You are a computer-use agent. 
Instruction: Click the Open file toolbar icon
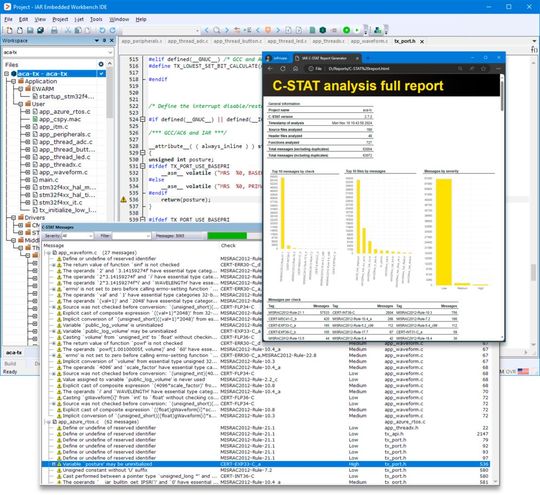pyautogui.click(x=20, y=30)
